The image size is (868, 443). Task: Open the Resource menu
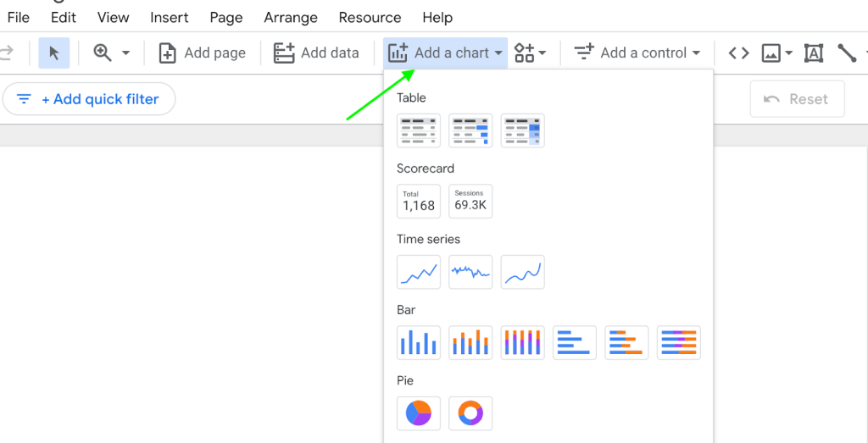tap(370, 18)
